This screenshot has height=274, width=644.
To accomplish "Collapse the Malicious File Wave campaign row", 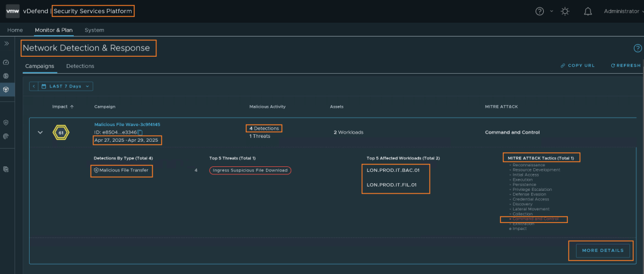I will [40, 132].
